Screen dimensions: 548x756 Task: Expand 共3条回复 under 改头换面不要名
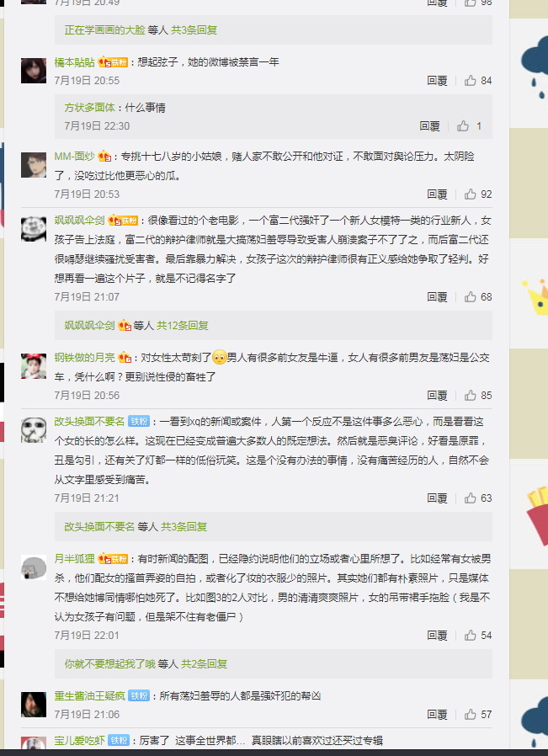pos(184,526)
